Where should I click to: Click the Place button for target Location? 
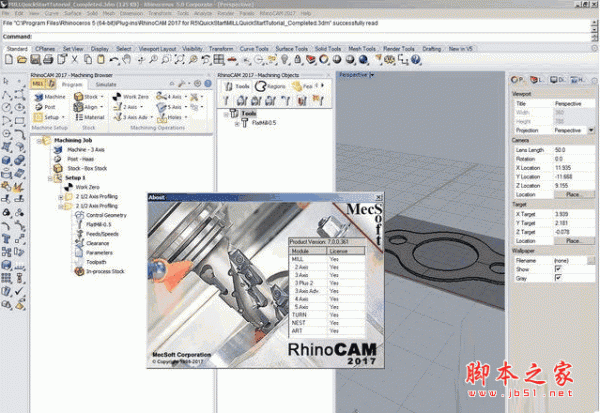[x=574, y=241]
